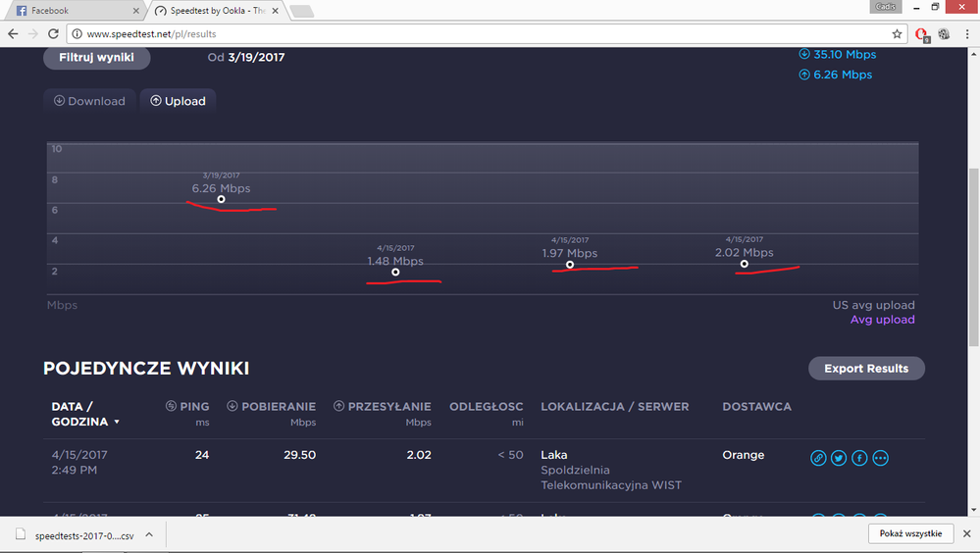Open more options for Orange result
Viewport: 980px width, 553px height.
(880, 458)
